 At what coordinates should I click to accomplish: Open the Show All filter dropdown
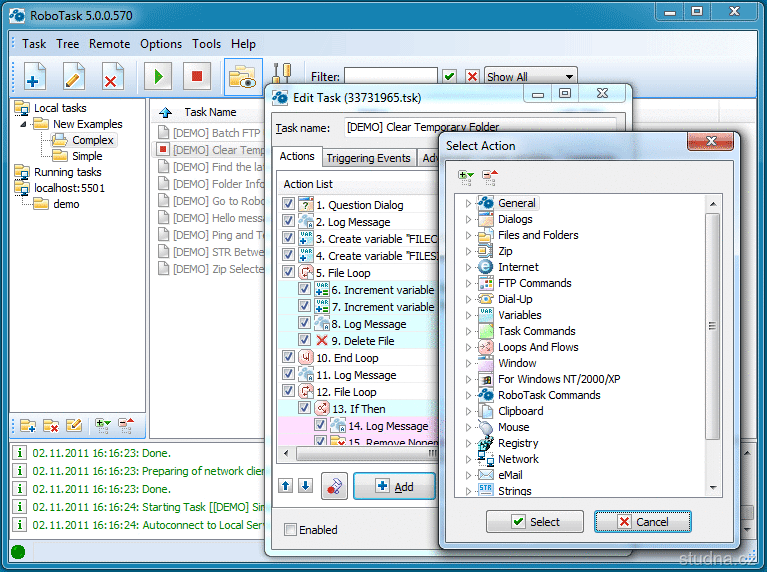[531, 77]
